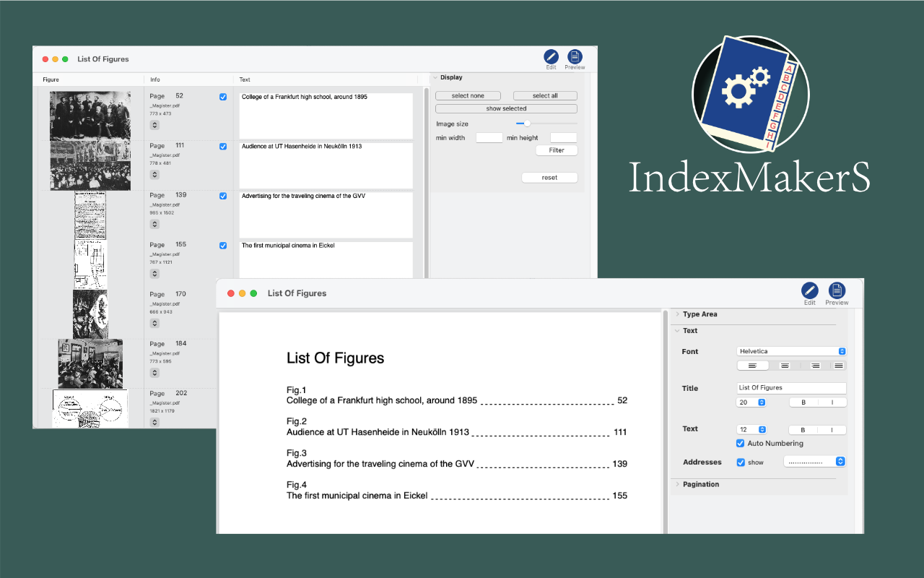924x578 pixels.
Task: Click the stepper for page 170 figure
Action: (x=154, y=323)
